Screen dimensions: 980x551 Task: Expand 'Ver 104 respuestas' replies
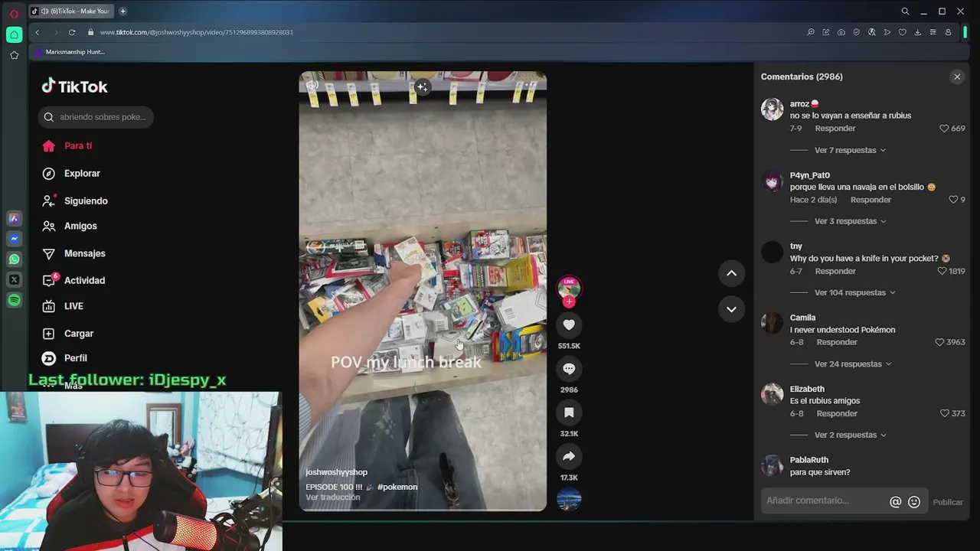pos(854,292)
